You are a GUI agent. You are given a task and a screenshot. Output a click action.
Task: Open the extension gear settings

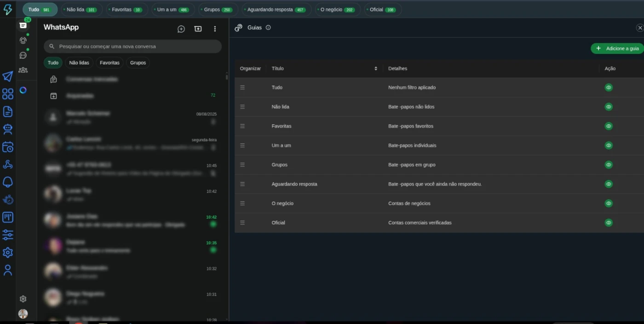pos(8,253)
